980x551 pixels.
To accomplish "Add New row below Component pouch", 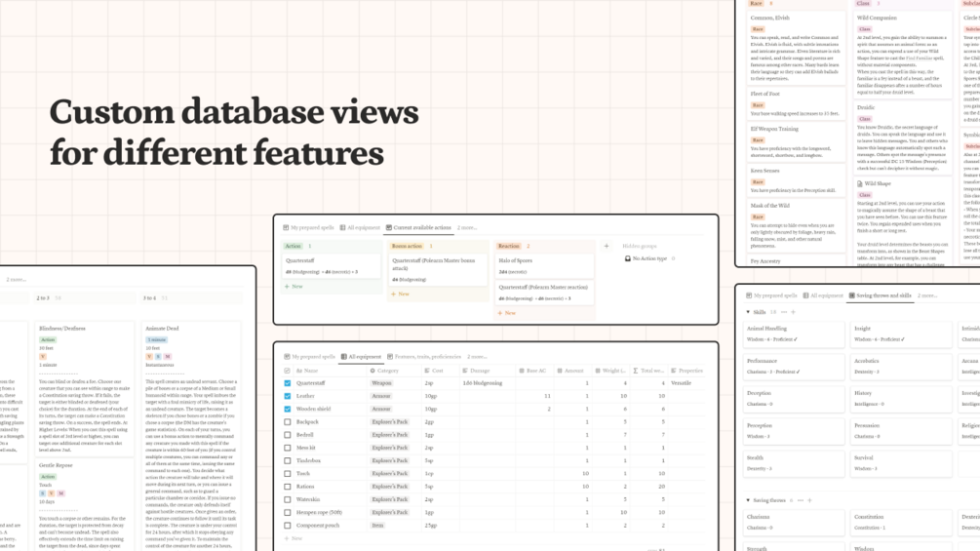I will [x=294, y=538].
